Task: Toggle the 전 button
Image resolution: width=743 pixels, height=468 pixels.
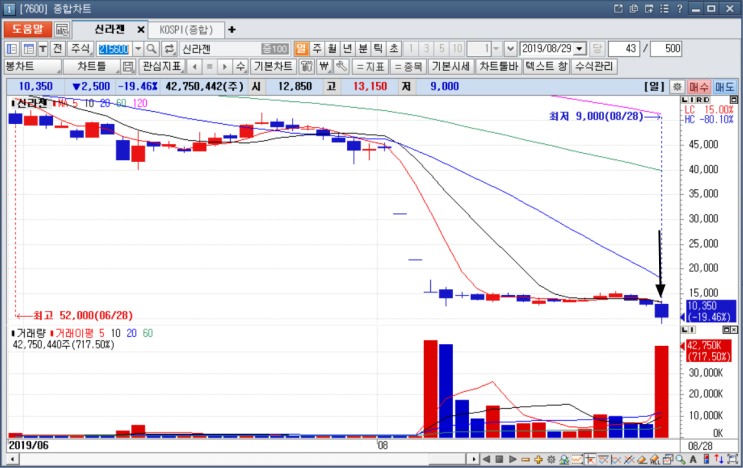Action: [x=58, y=49]
